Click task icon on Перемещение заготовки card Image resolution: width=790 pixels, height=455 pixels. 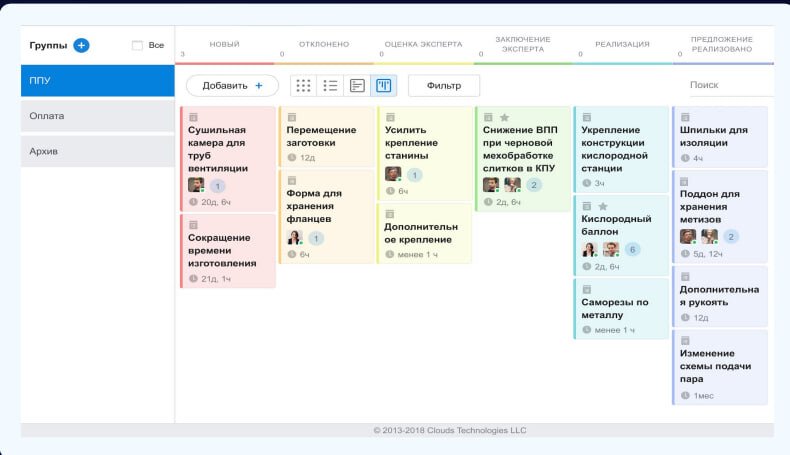tap(291, 117)
